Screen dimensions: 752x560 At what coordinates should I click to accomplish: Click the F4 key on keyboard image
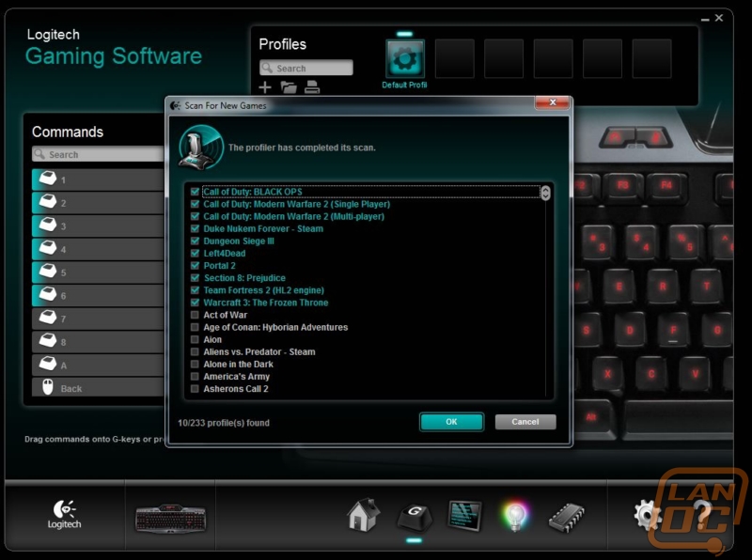coord(666,185)
